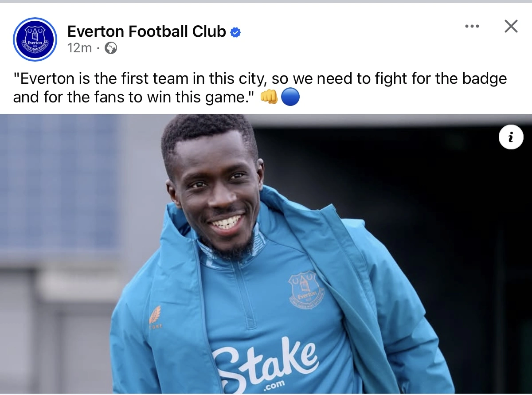
Task: Open the three-dot post options menu
Action: click(472, 27)
